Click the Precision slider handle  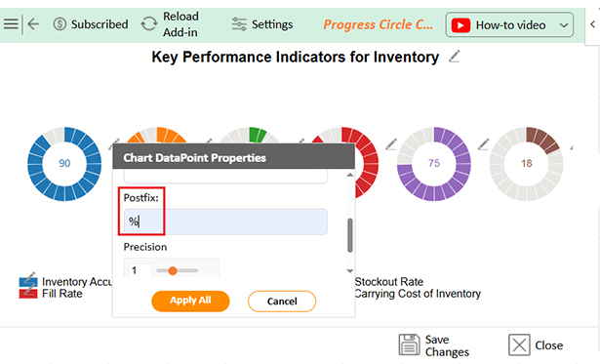click(173, 270)
